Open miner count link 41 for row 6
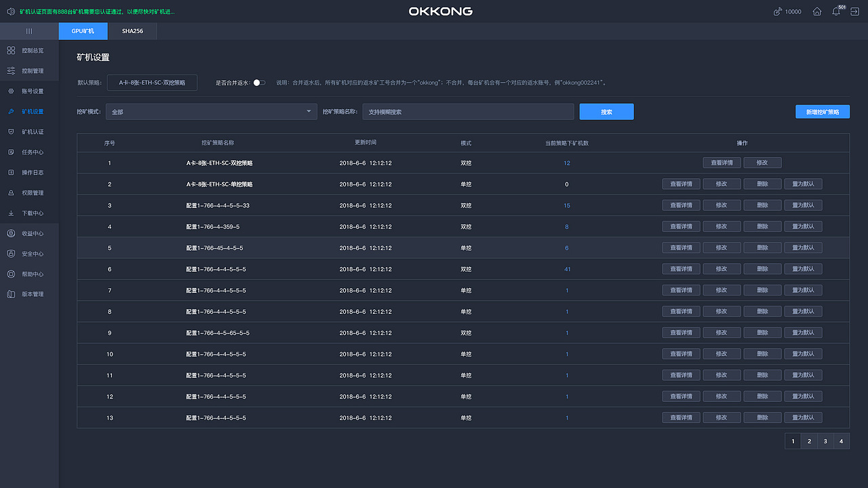The height and width of the screenshot is (488, 868). click(567, 268)
